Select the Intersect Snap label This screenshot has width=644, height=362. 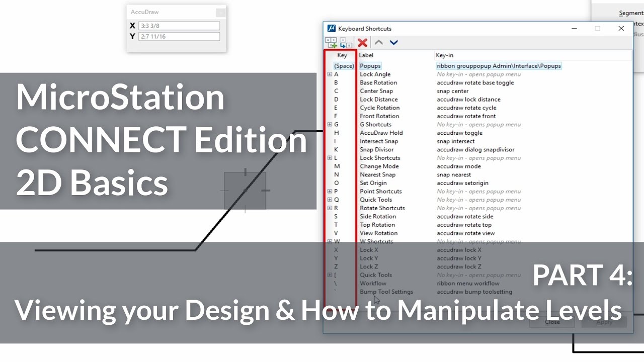(x=379, y=141)
